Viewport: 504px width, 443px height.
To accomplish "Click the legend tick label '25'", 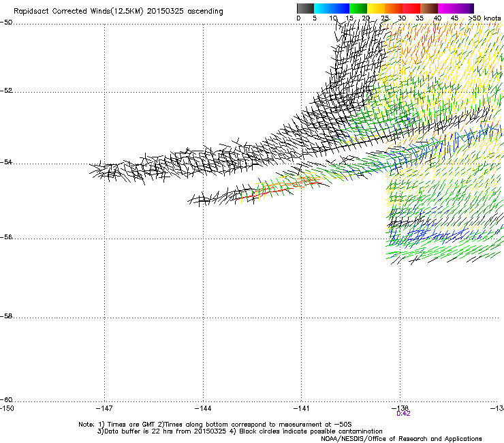I will (x=385, y=18).
